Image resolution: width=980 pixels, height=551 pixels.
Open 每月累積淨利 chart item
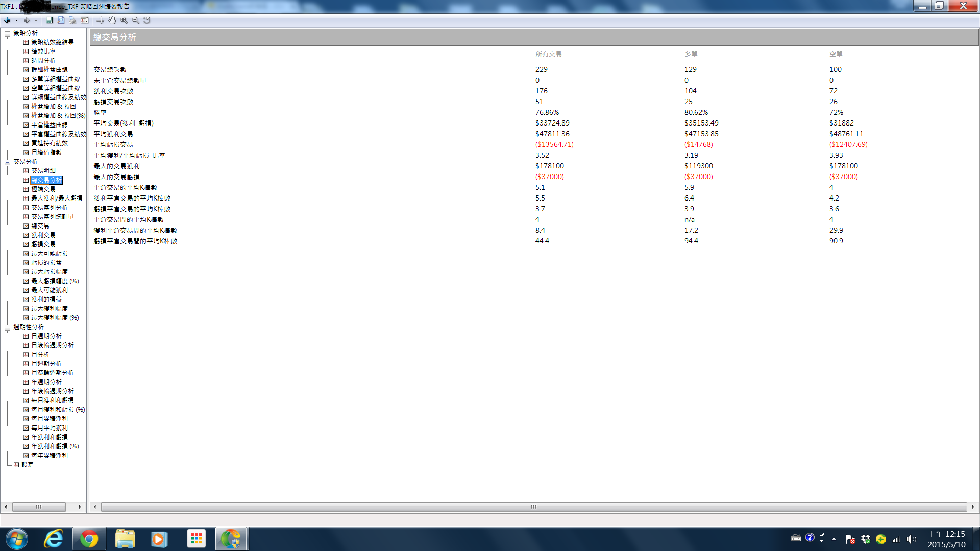[49, 419]
